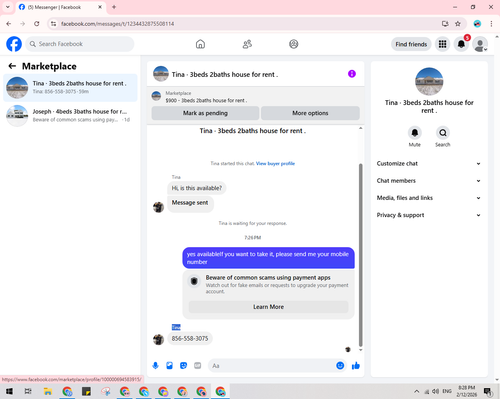Open the site information icon in address bar
The width and height of the screenshot is (500, 399).
click(53, 24)
